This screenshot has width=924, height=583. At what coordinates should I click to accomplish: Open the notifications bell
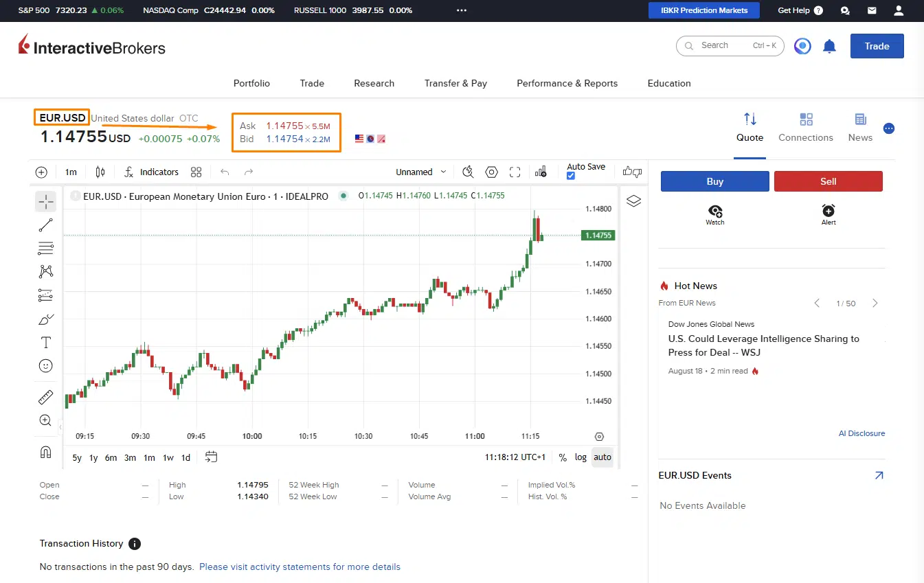(829, 46)
